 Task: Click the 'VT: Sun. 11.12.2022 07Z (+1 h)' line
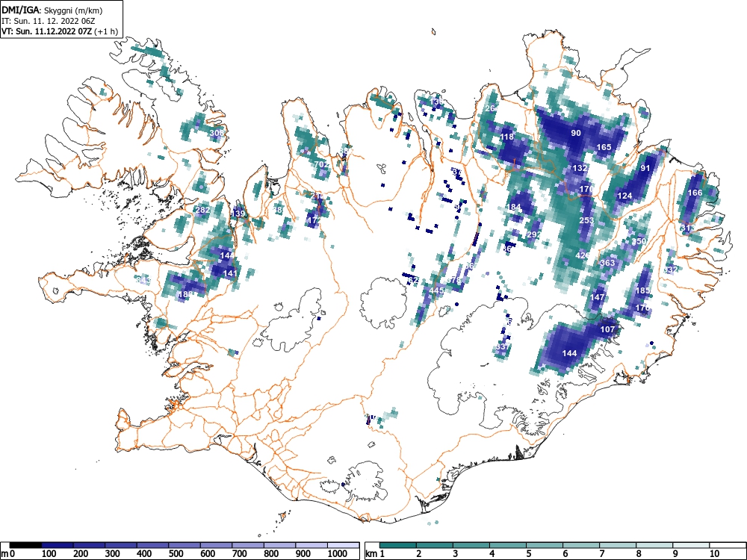point(60,31)
